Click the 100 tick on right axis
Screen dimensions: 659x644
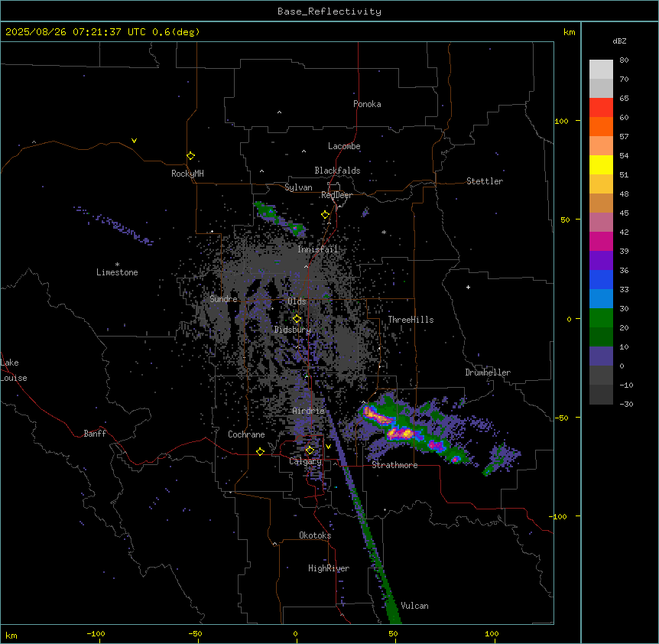point(561,122)
